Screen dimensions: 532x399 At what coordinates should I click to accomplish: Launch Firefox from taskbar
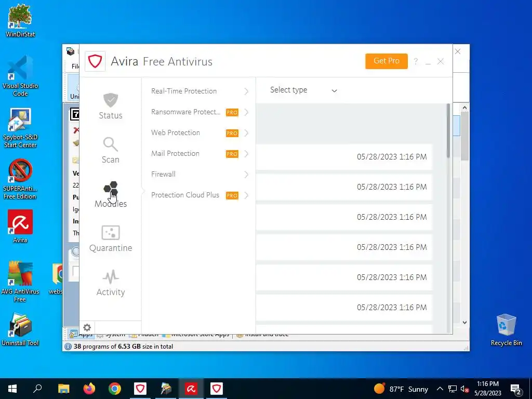tap(89, 389)
